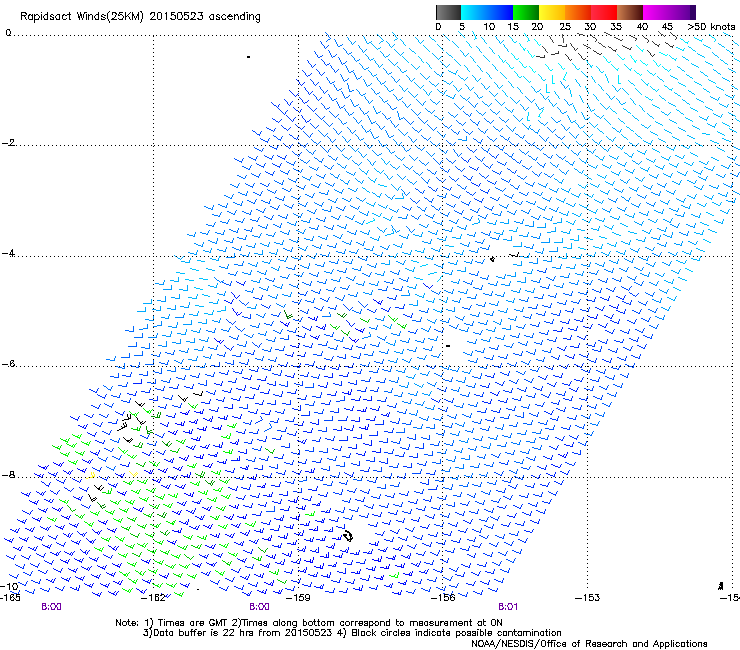Select the '-8' latitude axis label
The width and height of the screenshot is (740, 650).
[8, 474]
